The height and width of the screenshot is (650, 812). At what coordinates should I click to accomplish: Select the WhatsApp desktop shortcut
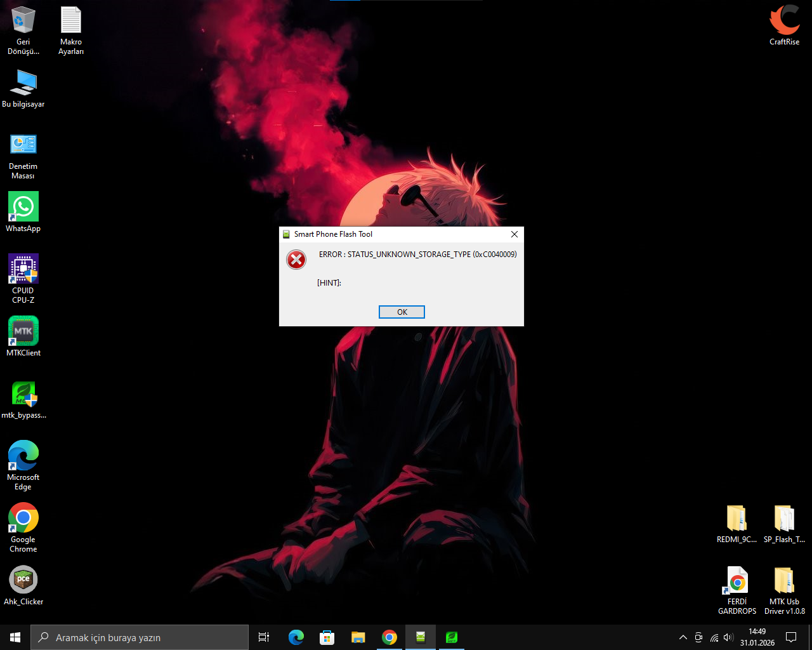pyautogui.click(x=23, y=212)
